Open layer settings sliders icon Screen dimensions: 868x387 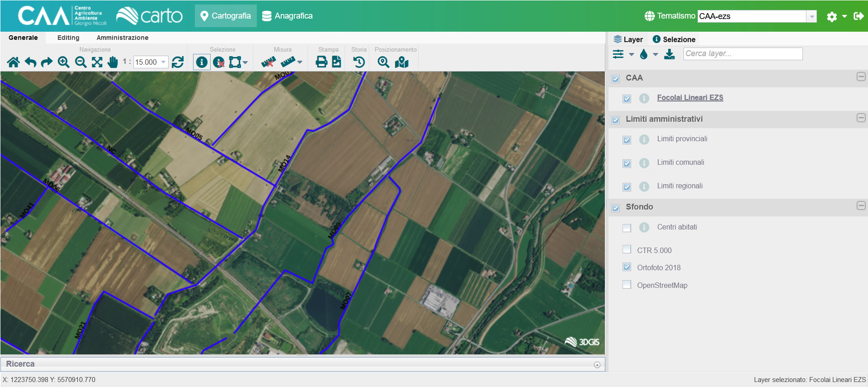pyautogui.click(x=618, y=54)
